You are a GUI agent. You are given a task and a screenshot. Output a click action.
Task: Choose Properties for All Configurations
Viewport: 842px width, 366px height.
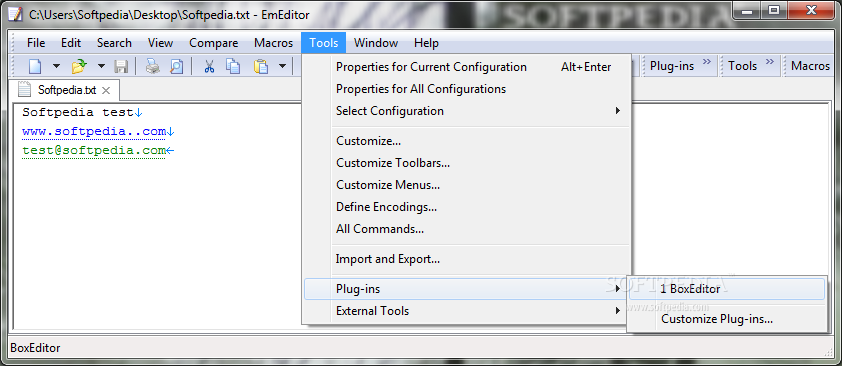coord(467,89)
